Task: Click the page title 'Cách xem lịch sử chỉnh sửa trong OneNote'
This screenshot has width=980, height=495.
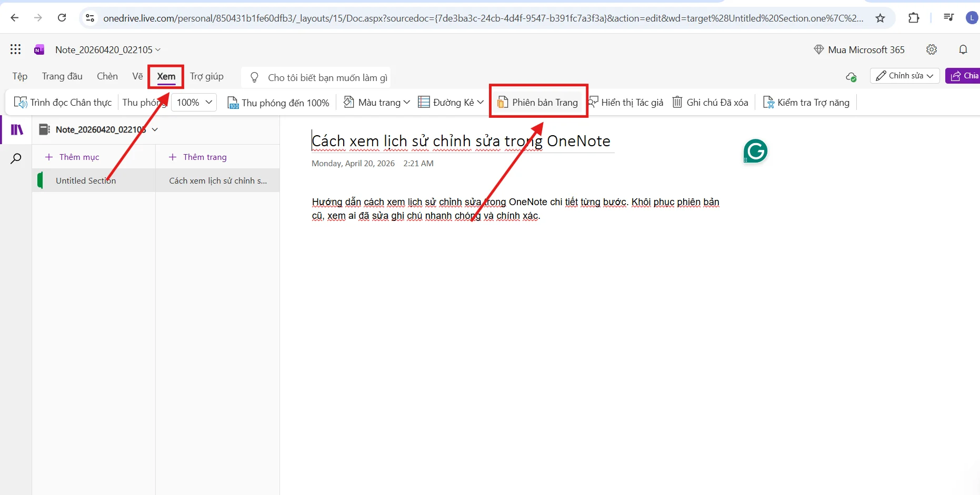Action: point(461,141)
